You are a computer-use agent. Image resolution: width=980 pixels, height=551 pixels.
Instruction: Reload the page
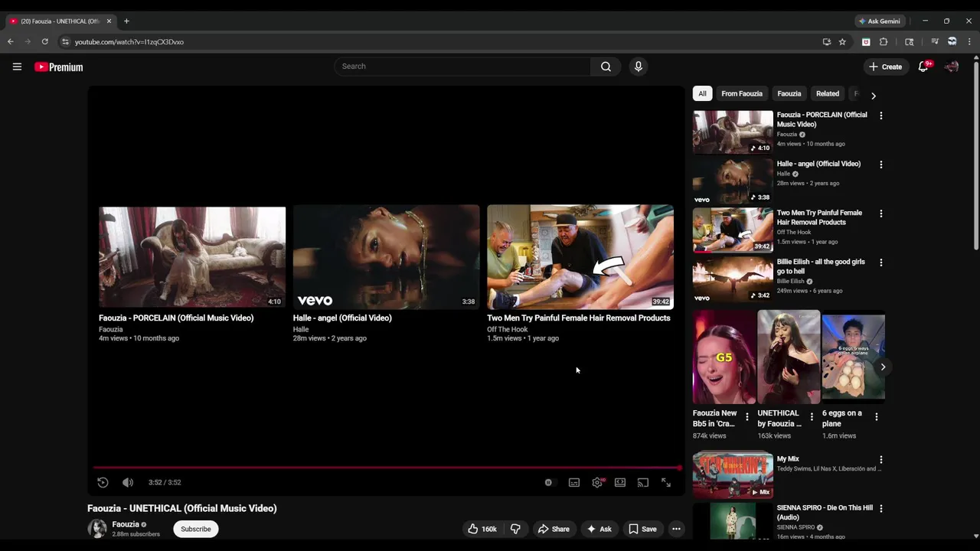(x=45, y=42)
